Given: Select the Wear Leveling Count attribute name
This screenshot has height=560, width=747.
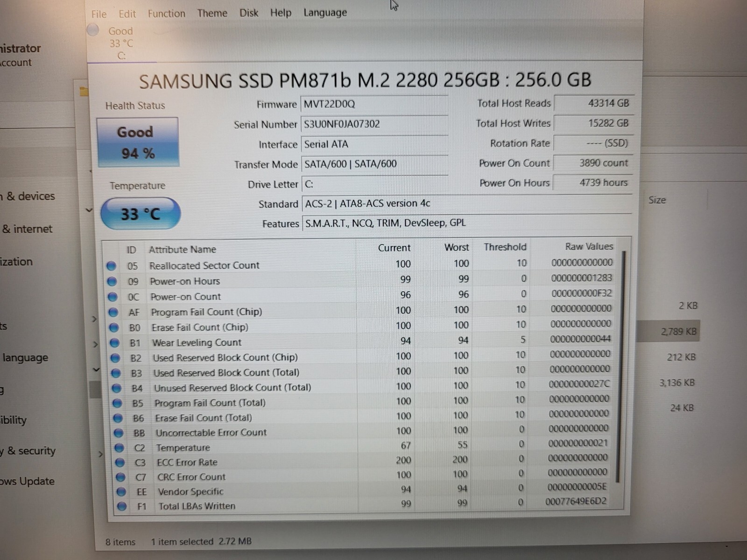Looking at the screenshot, I should coord(197,343).
